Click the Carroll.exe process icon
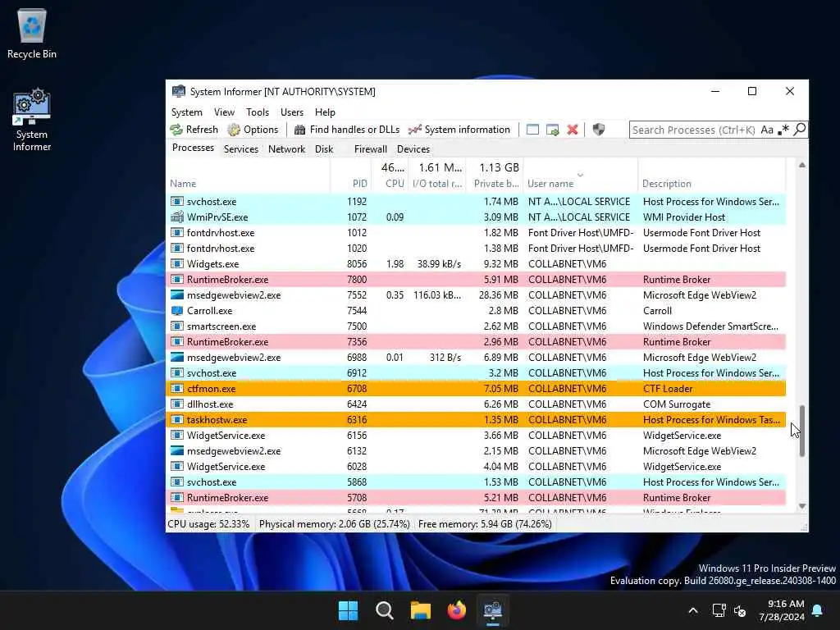840x630 pixels. [177, 310]
